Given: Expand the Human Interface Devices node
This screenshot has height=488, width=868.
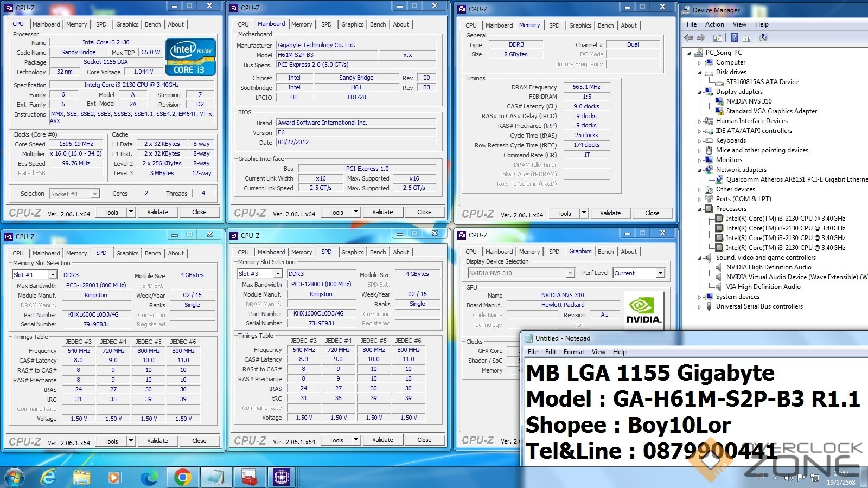Looking at the screenshot, I should [700, 121].
